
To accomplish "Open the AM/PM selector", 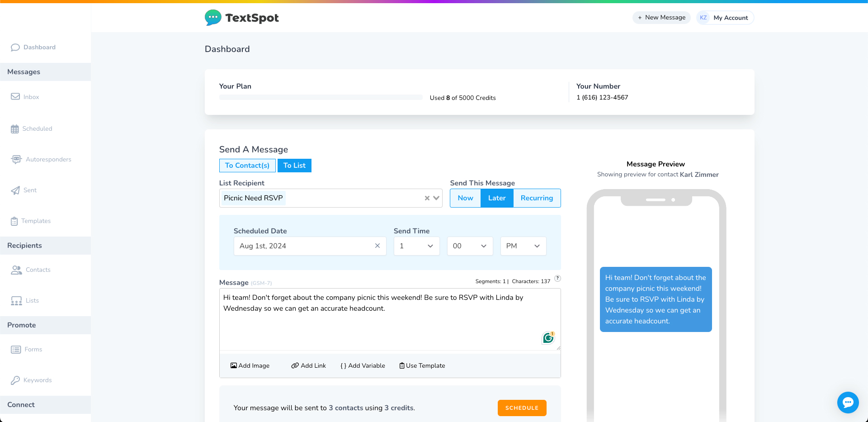I will click(x=523, y=246).
